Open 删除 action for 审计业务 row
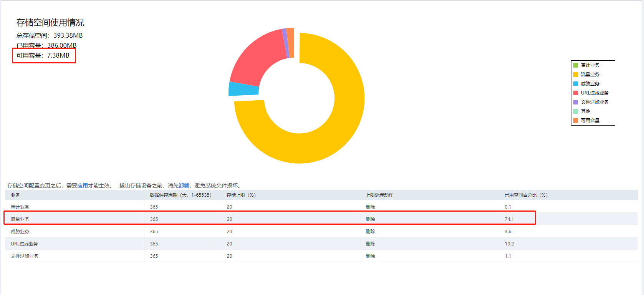 pos(370,207)
